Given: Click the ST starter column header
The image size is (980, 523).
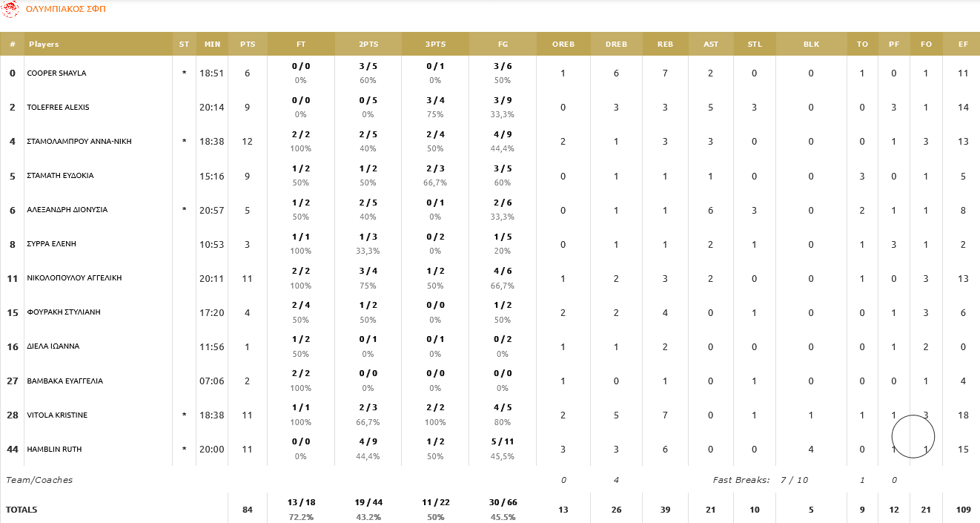Looking at the screenshot, I should pyautogui.click(x=184, y=44).
